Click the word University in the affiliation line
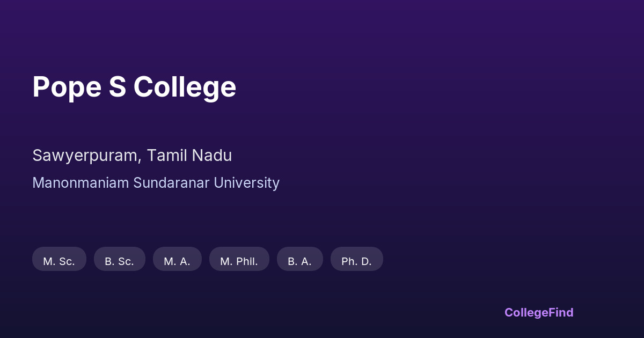The height and width of the screenshot is (338, 644). (x=246, y=183)
